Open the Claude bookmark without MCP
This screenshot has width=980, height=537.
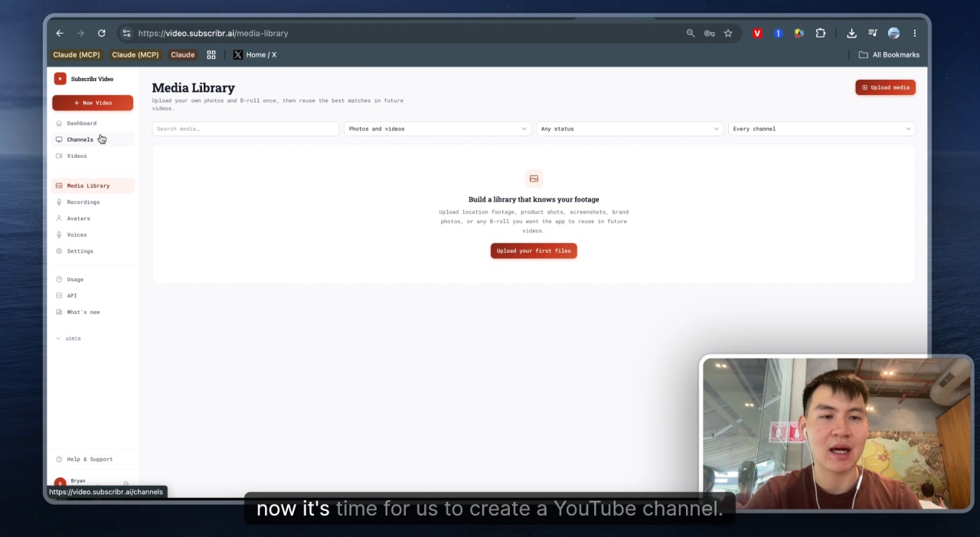point(182,55)
